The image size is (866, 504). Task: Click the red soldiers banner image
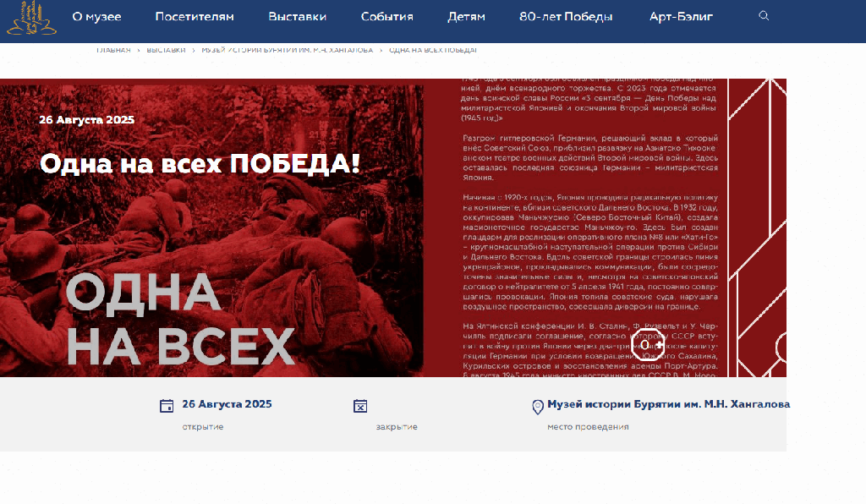[x=211, y=254]
